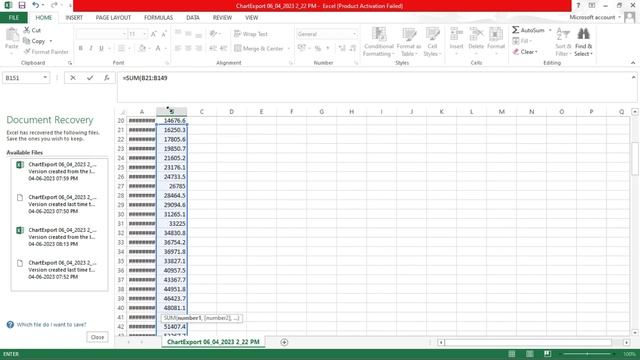640x360 pixels.
Task: Undo the last action
Action: pyautogui.click(x=36, y=5)
